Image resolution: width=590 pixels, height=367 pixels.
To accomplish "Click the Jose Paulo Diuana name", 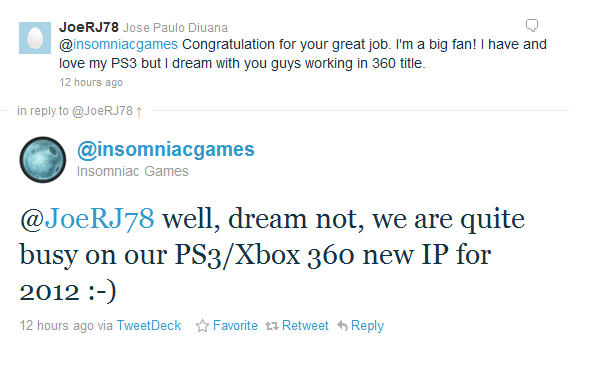I will [x=175, y=28].
